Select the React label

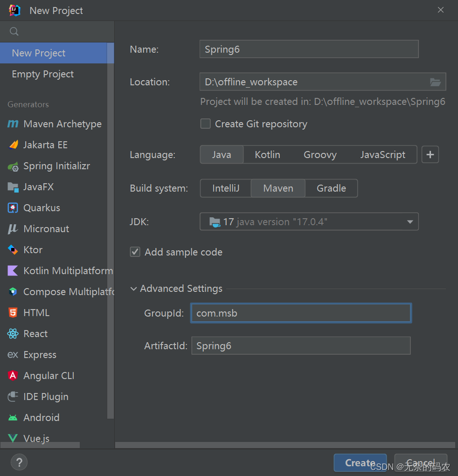pyautogui.click(x=35, y=334)
